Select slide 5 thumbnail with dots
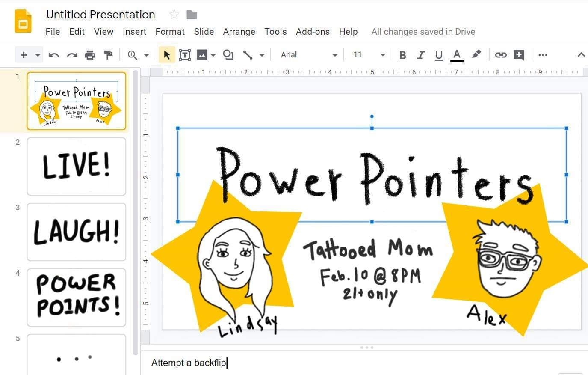Viewport: 588px width, 375px height. tap(77, 355)
